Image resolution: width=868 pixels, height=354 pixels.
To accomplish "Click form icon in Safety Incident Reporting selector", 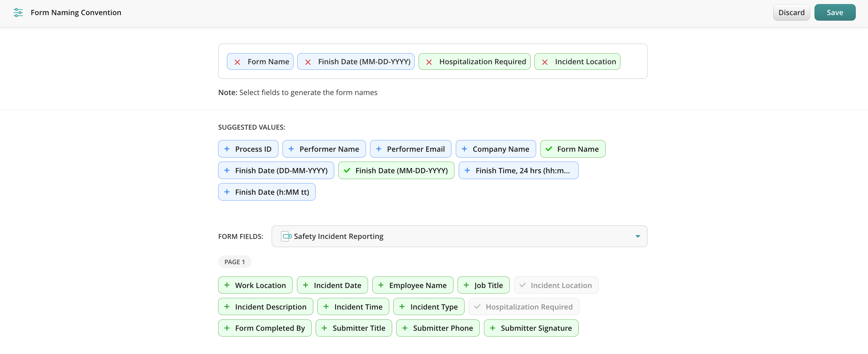I will tap(287, 236).
